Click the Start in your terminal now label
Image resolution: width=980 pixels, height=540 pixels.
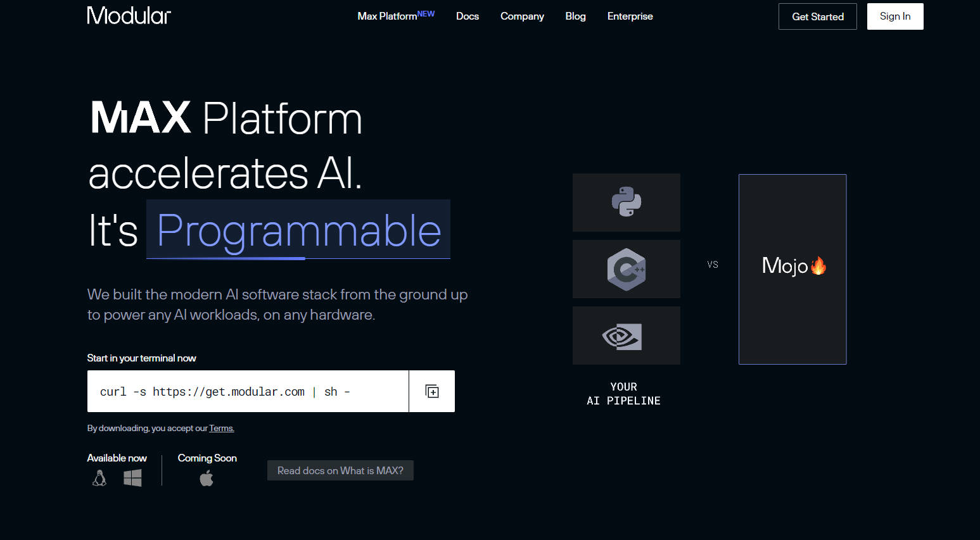coord(141,358)
